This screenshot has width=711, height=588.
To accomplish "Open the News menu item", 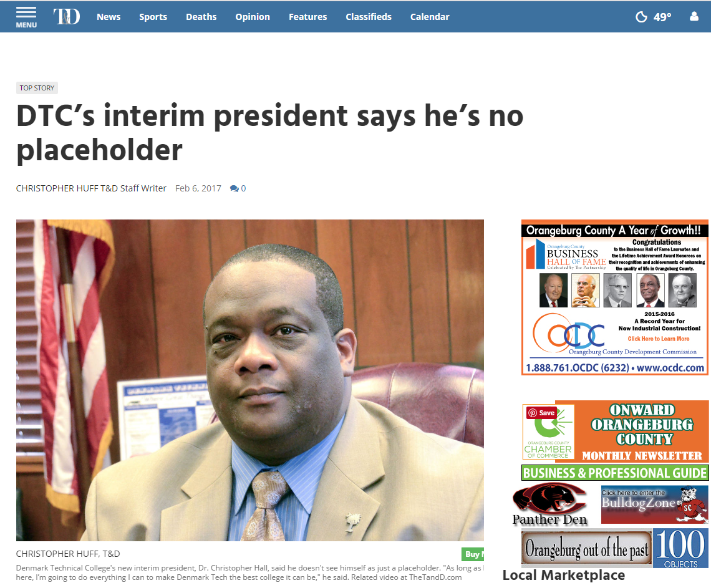I will (109, 17).
